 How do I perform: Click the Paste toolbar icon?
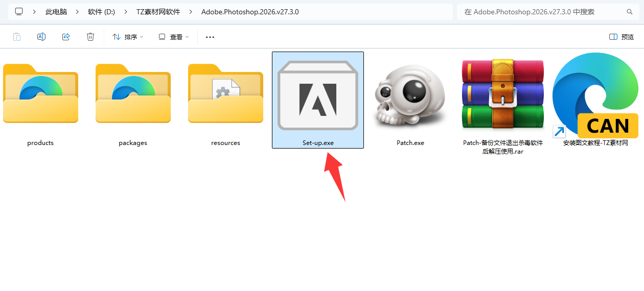pyautogui.click(x=17, y=37)
